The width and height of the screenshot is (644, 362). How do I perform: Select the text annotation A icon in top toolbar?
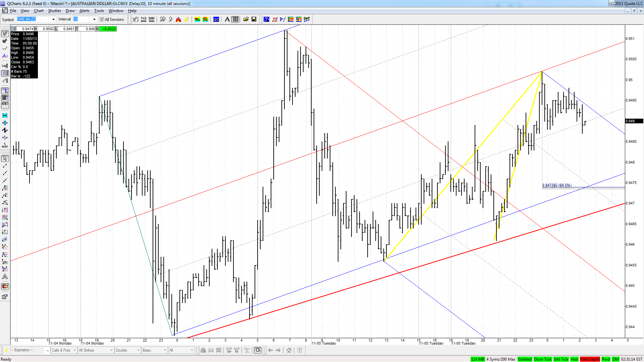227,19
